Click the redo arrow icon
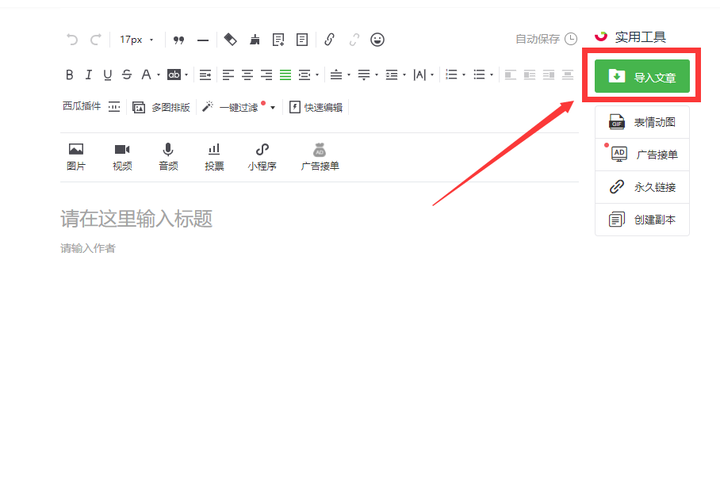 pyautogui.click(x=96, y=39)
